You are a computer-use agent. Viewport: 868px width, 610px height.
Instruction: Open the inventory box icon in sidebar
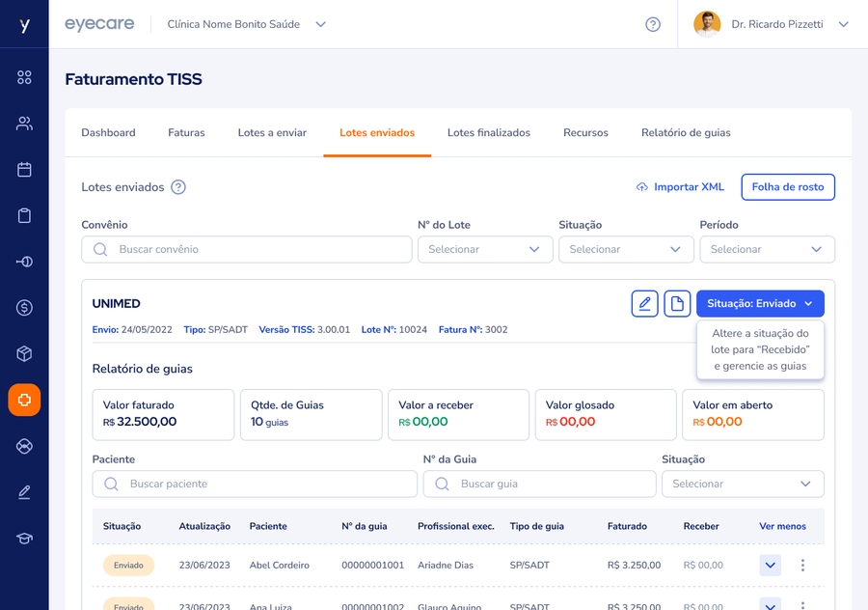24,354
